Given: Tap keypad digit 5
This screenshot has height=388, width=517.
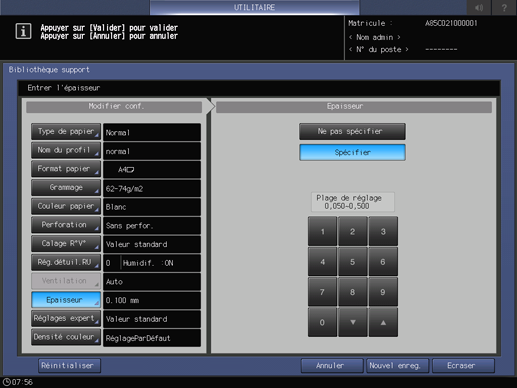Looking at the screenshot, I should point(353,261).
